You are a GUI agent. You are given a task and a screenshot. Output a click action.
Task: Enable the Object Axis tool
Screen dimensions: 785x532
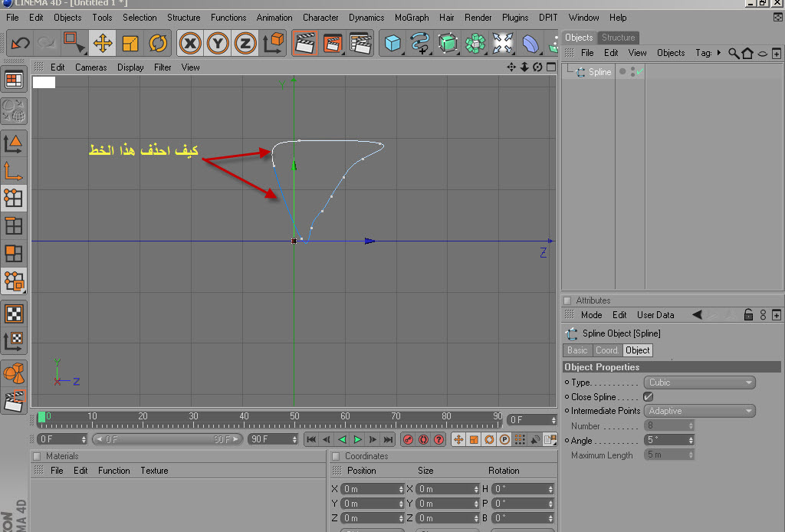coord(14,171)
